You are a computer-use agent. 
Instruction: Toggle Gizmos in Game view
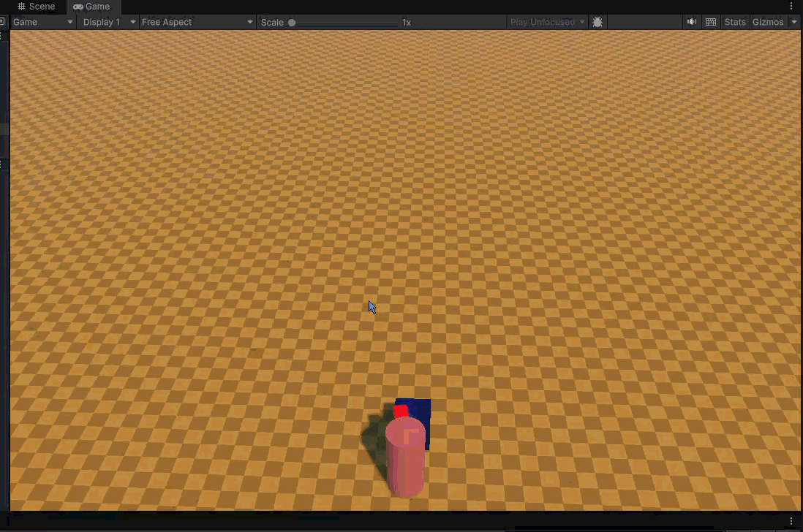(768, 22)
